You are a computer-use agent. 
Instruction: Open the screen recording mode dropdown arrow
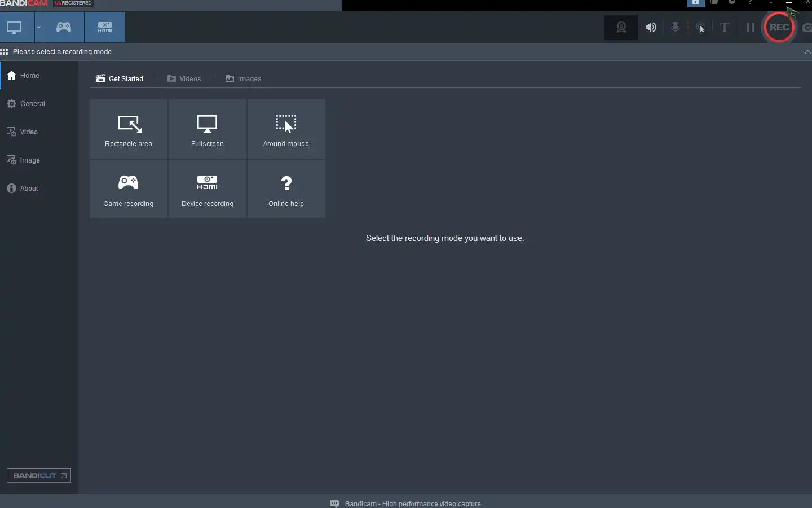point(39,27)
